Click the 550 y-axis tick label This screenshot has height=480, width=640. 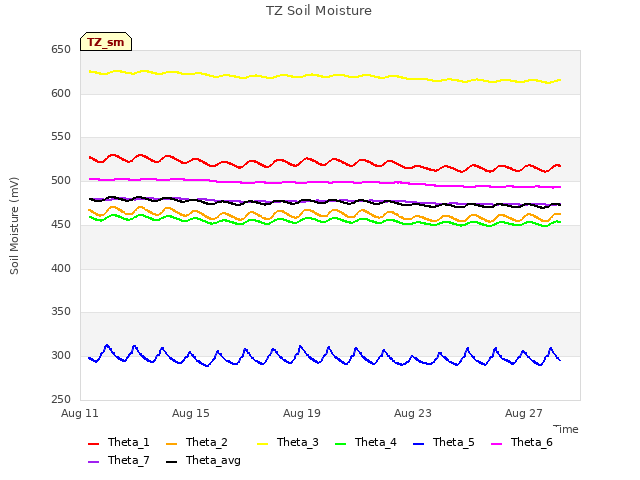pos(61,137)
